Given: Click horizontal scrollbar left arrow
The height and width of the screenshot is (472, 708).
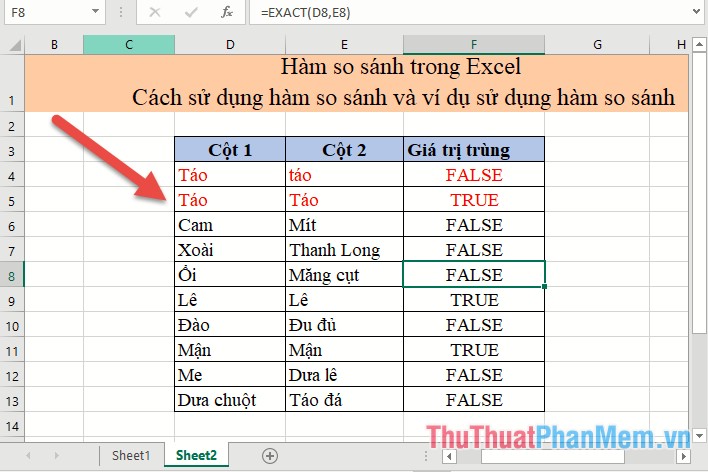Looking at the screenshot, I should point(449,456).
